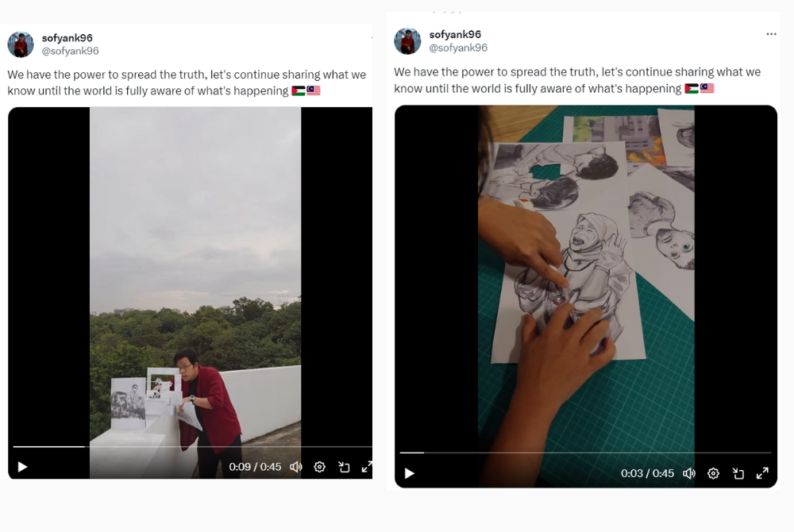
Task: Play the left tweet's video
Action: tap(22, 467)
